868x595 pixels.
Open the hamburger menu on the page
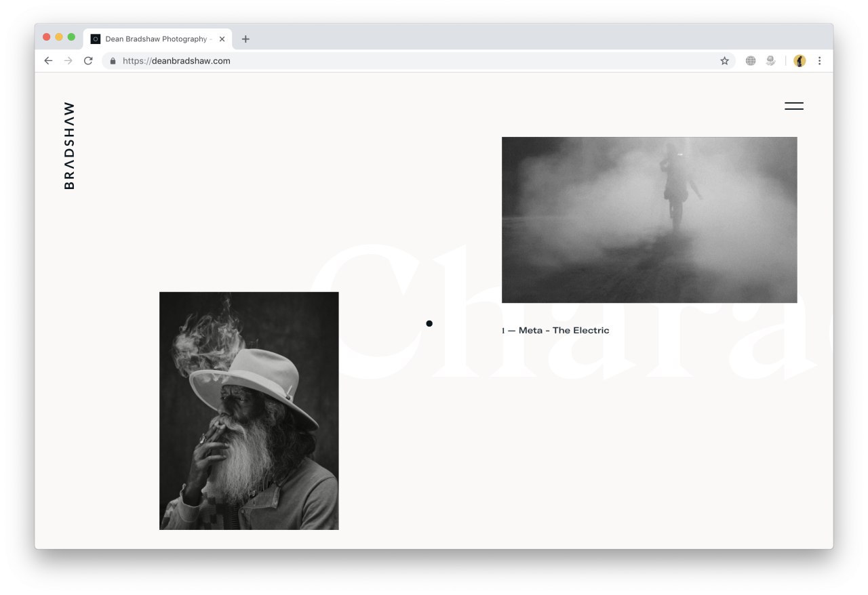click(794, 106)
